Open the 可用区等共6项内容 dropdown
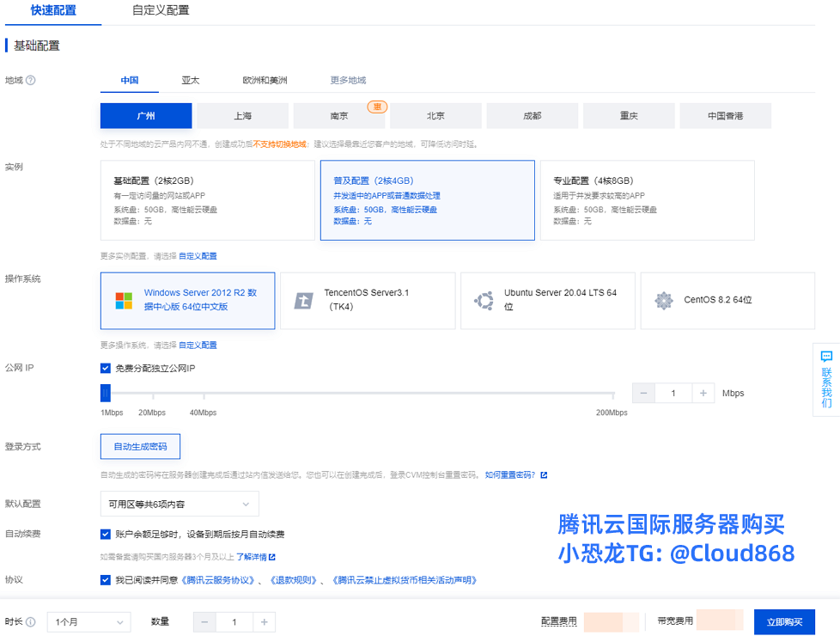840x636 pixels. pyautogui.click(x=180, y=505)
